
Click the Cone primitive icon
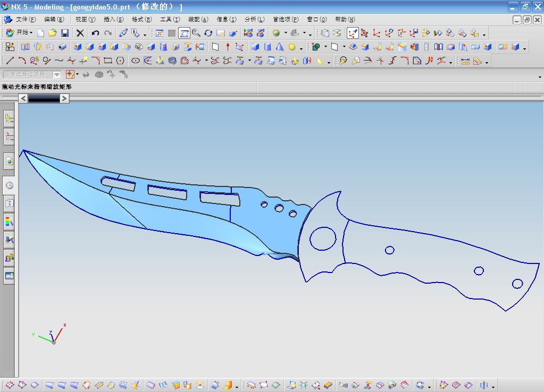280,47
